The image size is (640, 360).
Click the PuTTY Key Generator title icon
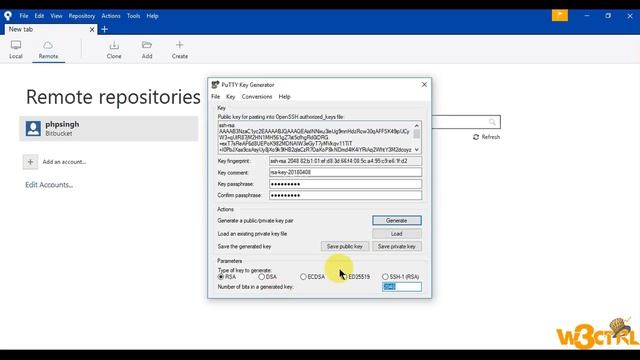[215, 84]
